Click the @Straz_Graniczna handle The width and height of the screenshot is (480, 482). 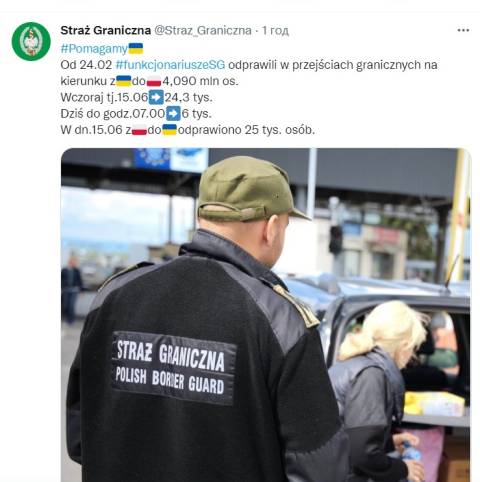[x=203, y=30]
